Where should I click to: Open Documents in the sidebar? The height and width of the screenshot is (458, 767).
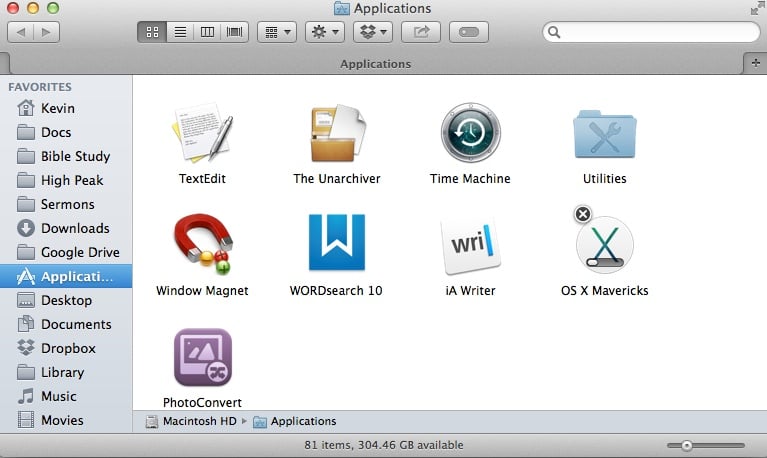pyautogui.click(x=66, y=324)
